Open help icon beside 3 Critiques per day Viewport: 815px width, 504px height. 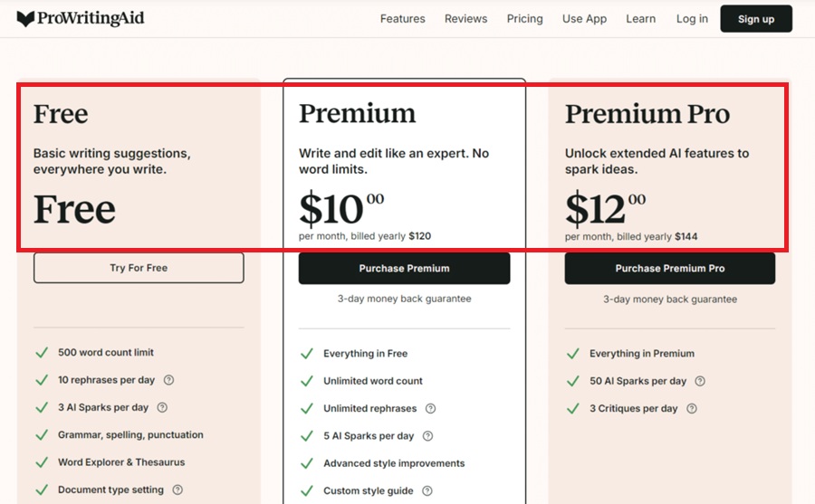click(691, 408)
